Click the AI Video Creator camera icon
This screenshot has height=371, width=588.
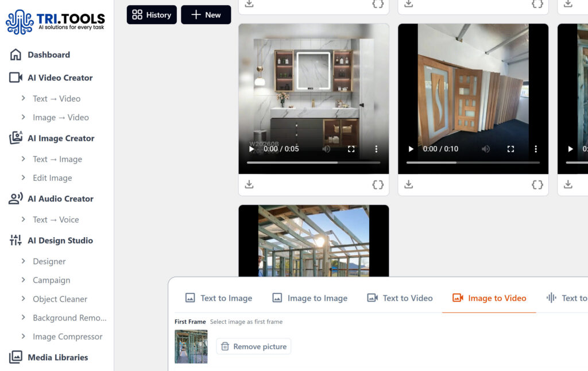point(16,78)
